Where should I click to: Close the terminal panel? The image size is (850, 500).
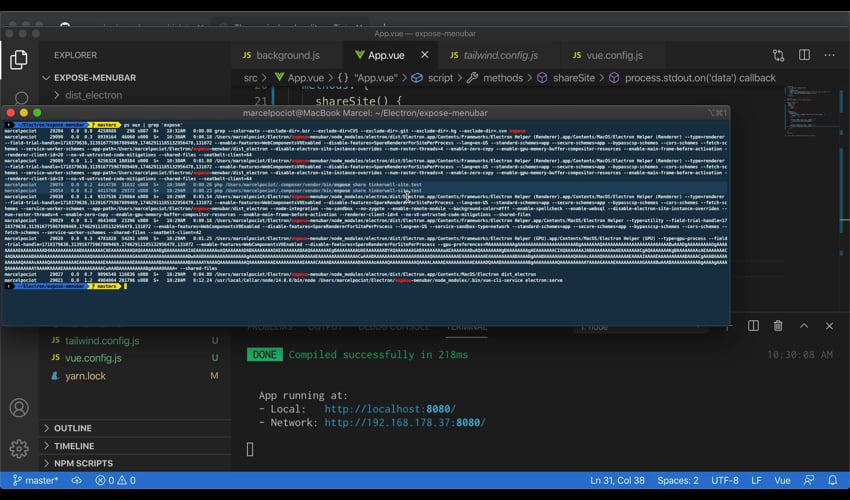point(829,326)
